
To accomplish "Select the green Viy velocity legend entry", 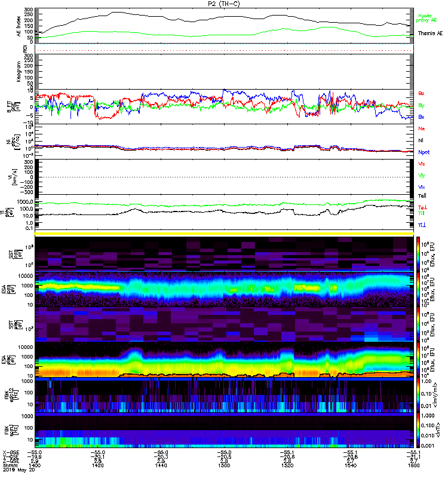I will pyautogui.click(x=422, y=176).
